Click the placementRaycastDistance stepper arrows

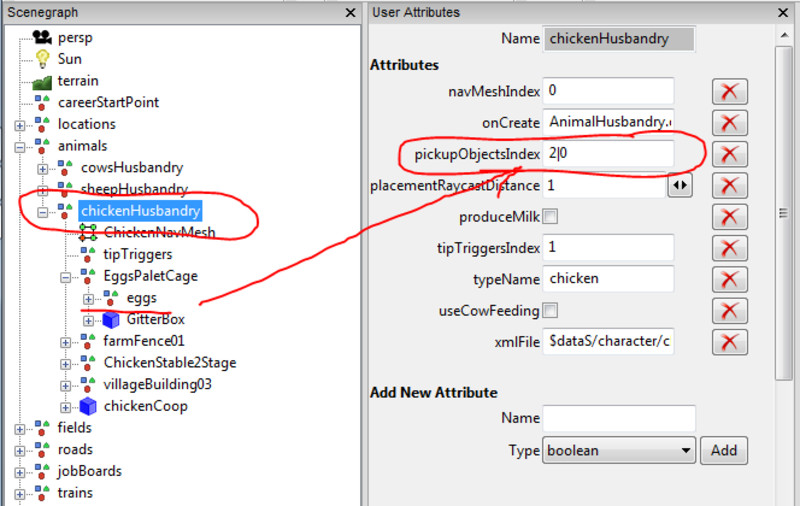pos(680,186)
